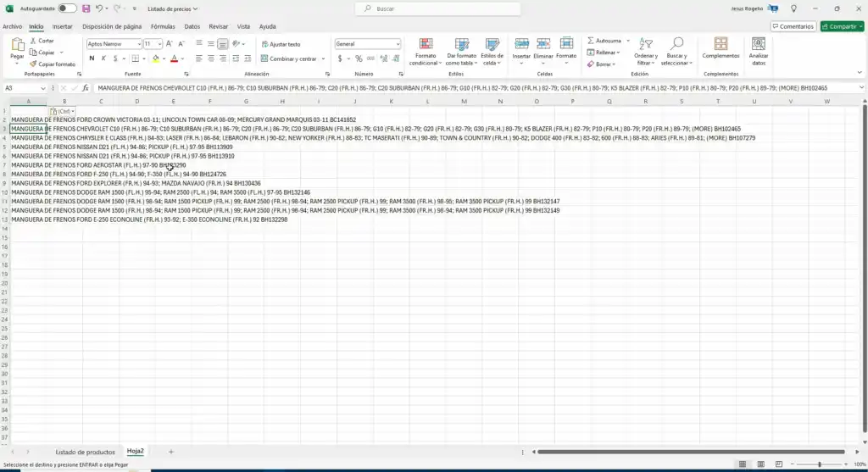Toggle Ajustar texto wrap
The width and height of the screenshot is (868, 472).
click(x=281, y=44)
